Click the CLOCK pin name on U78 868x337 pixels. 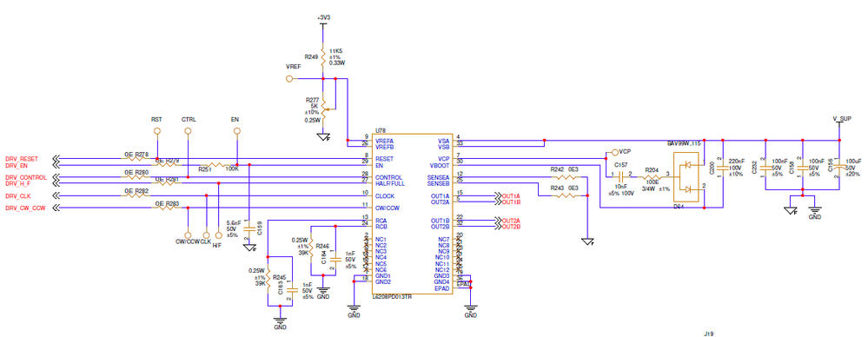point(385,195)
